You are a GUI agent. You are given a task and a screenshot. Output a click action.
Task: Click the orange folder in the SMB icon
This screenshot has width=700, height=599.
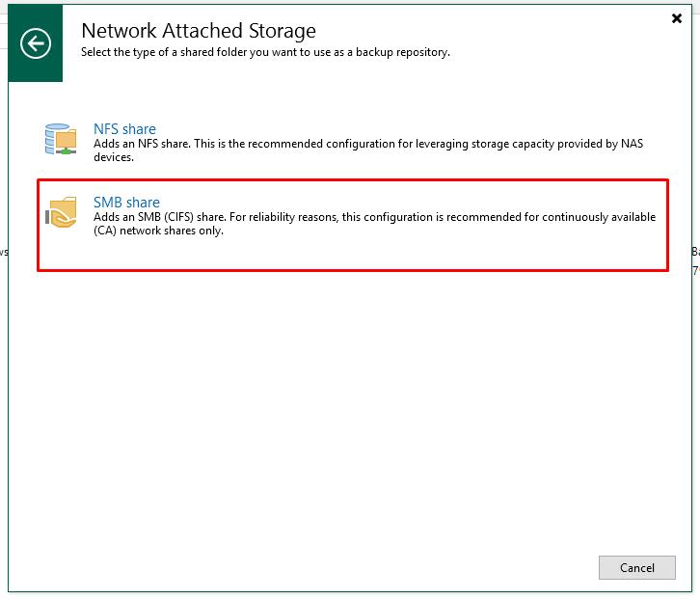pyautogui.click(x=64, y=212)
